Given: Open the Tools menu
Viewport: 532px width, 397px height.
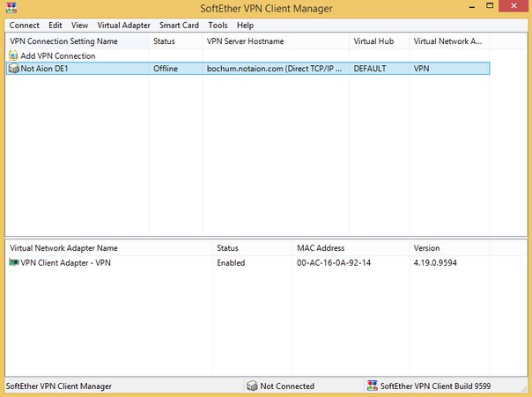Looking at the screenshot, I should point(218,26).
